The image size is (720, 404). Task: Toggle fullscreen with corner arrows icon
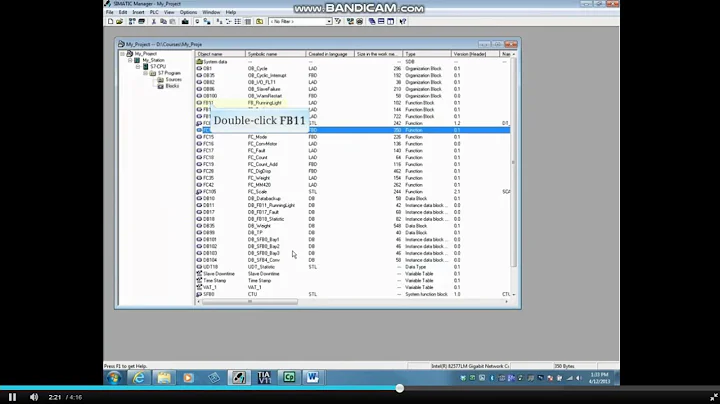[714, 397]
